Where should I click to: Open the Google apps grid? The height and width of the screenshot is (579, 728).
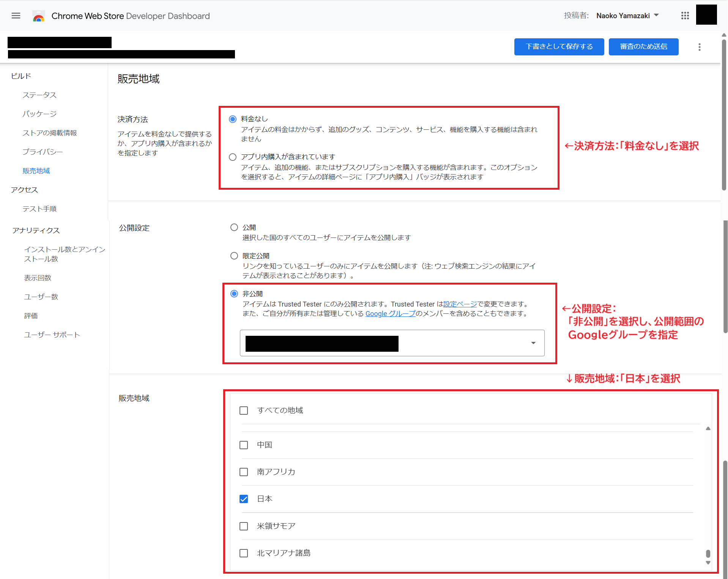coord(685,16)
